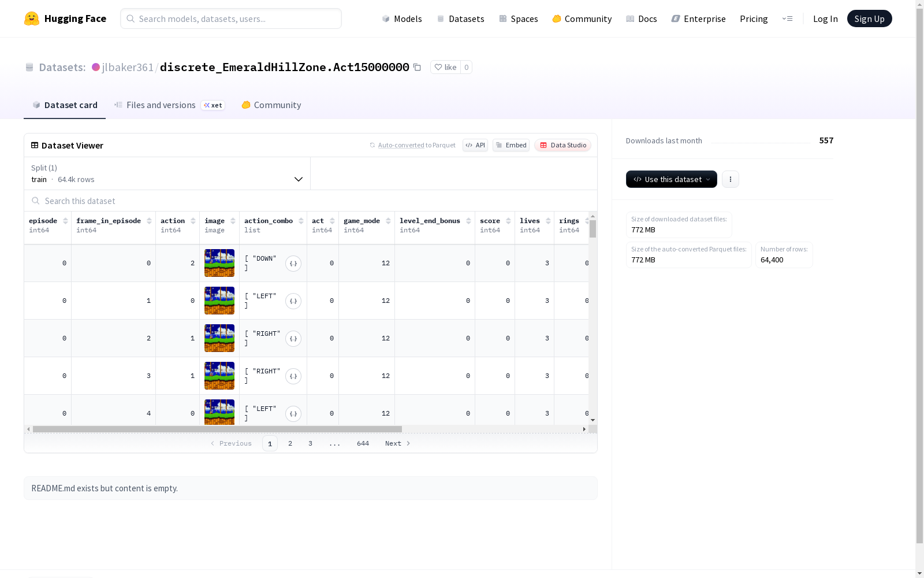Click the like count 0
The image size is (924, 578).
466,67
